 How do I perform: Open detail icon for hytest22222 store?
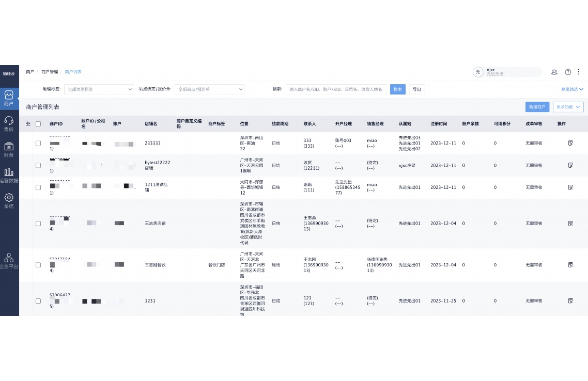pyautogui.click(x=570, y=165)
